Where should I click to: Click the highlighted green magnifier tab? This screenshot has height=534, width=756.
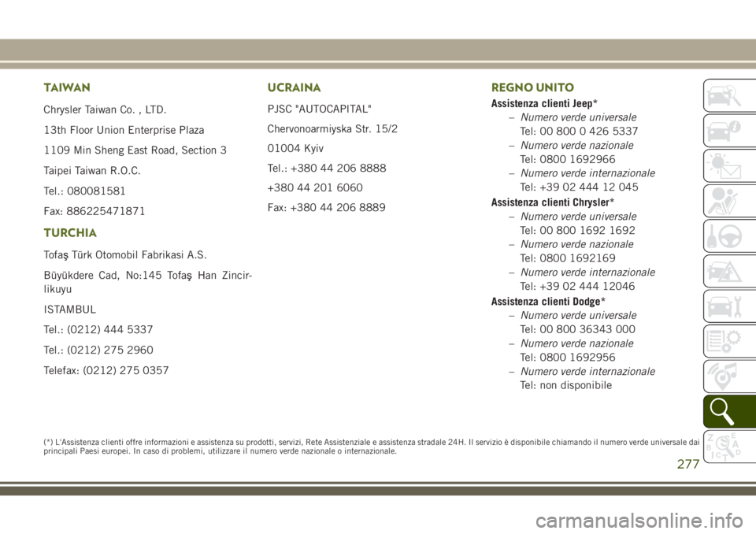[x=729, y=413]
